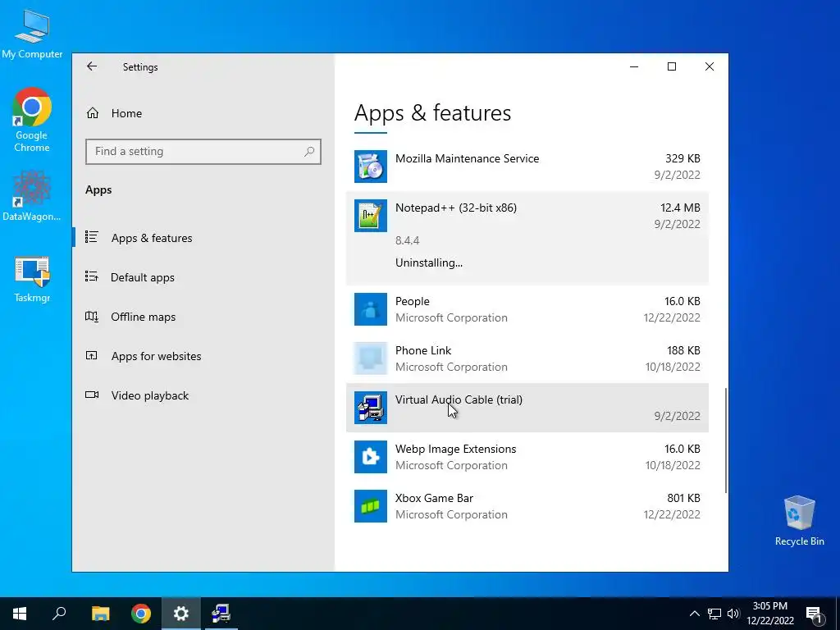The width and height of the screenshot is (840, 630).
Task: Click the Default apps sidebar icon
Action: point(92,276)
